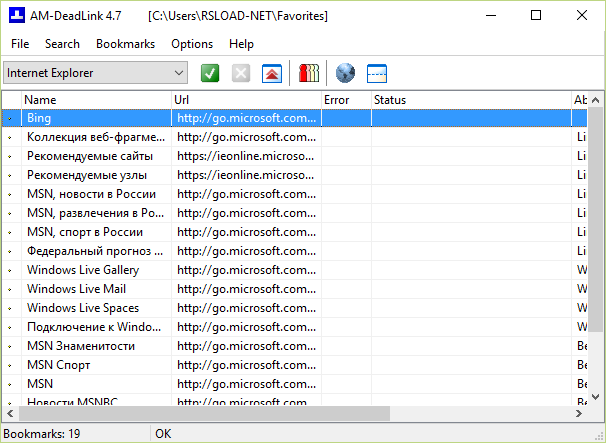Click the URL cell of Windows Live Mail row
The height and width of the screenshot is (443, 606).
pos(246,289)
